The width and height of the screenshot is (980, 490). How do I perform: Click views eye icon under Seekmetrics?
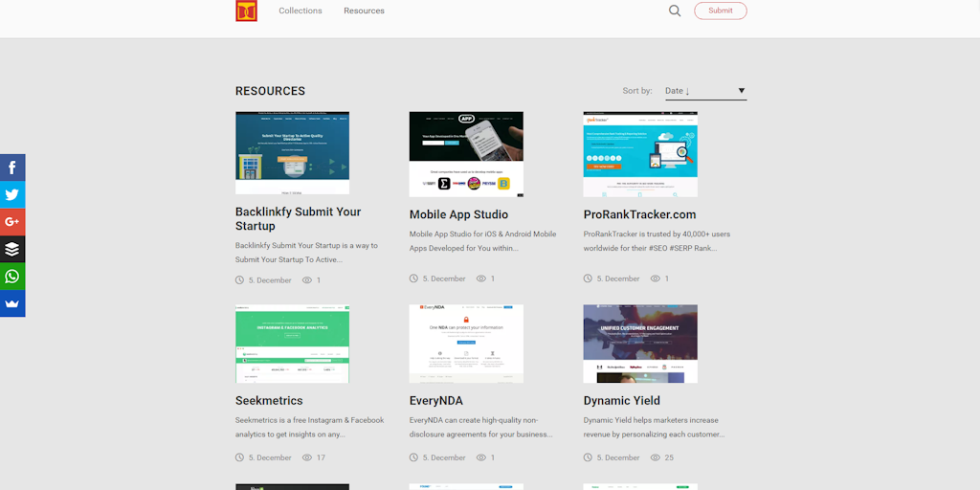coord(307,457)
